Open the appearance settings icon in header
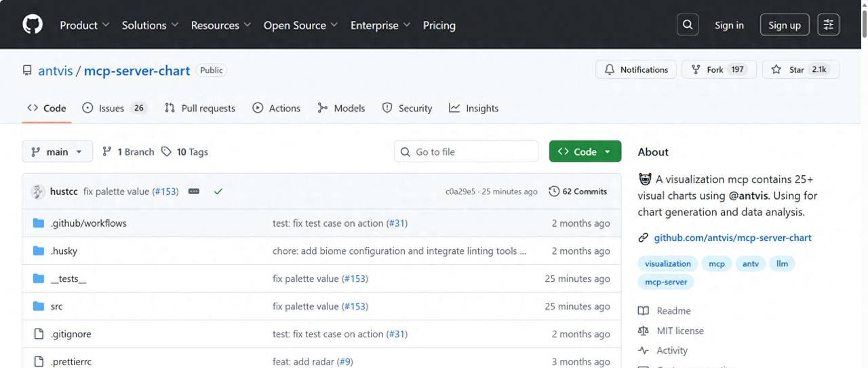This screenshot has width=868, height=368. (828, 25)
